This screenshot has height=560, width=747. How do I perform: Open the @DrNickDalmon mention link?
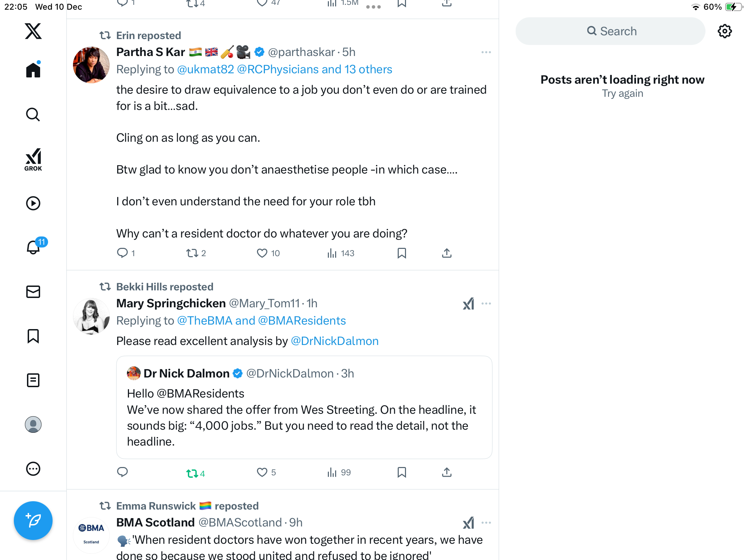click(x=334, y=341)
